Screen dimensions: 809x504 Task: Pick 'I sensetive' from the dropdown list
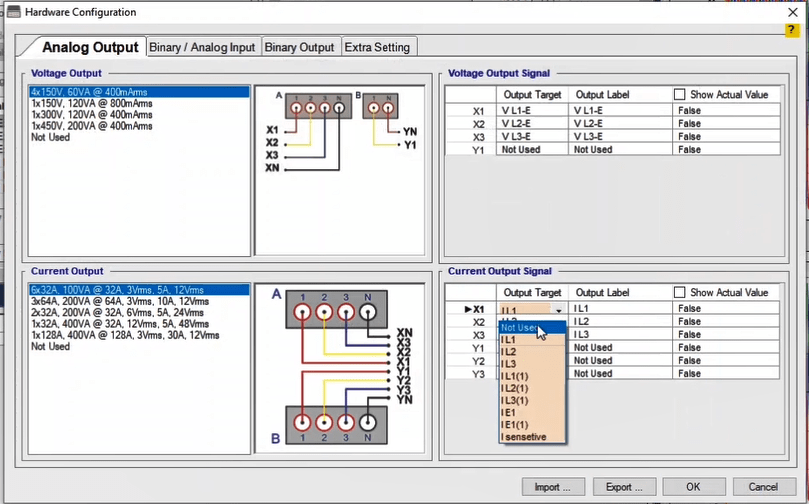tap(524, 436)
